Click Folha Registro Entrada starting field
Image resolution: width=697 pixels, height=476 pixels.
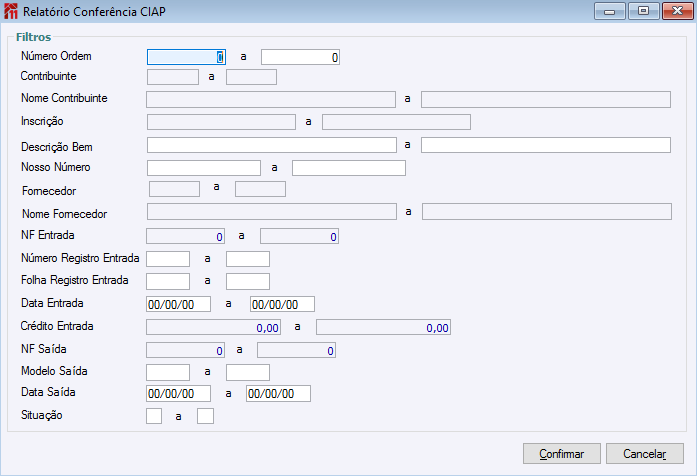(x=168, y=281)
